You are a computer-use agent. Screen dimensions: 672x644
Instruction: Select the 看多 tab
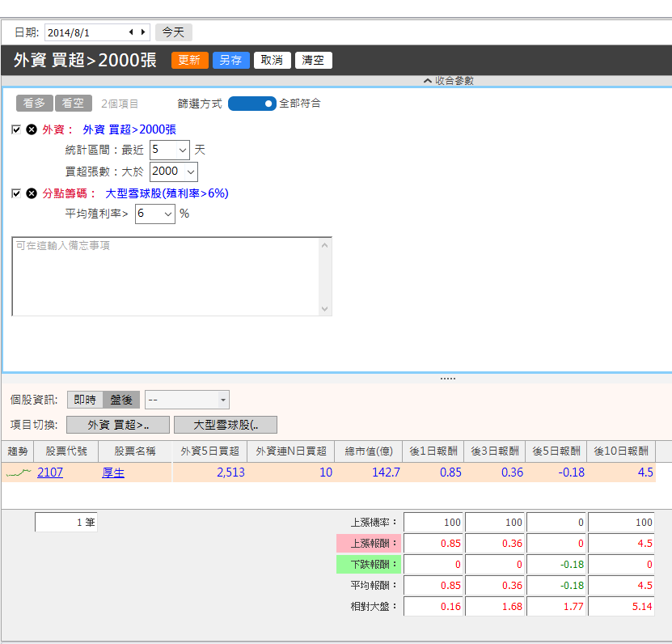(34, 104)
